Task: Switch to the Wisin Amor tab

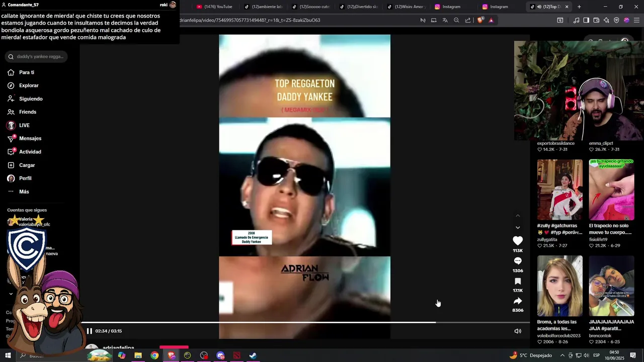Action: 406,7
